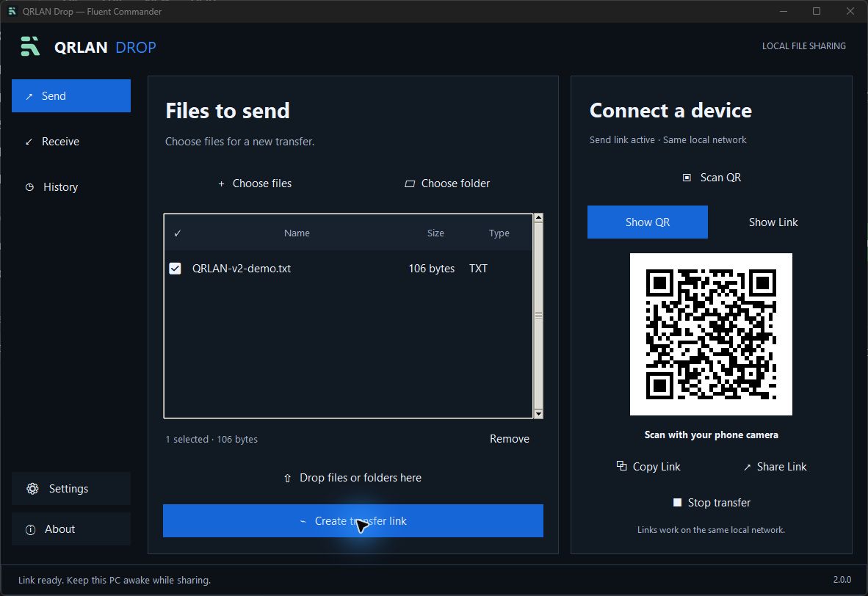Remove the selected file
The image size is (868, 596).
pos(510,439)
